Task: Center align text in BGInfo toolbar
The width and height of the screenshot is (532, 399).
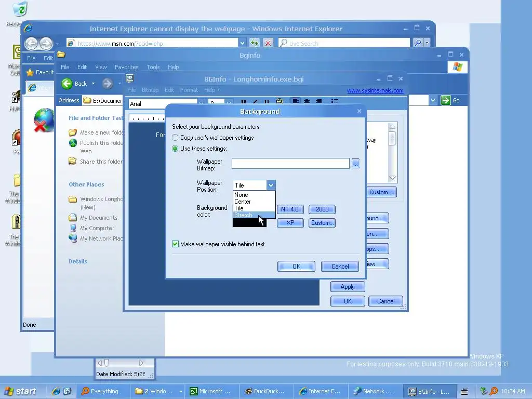Action: tap(307, 101)
